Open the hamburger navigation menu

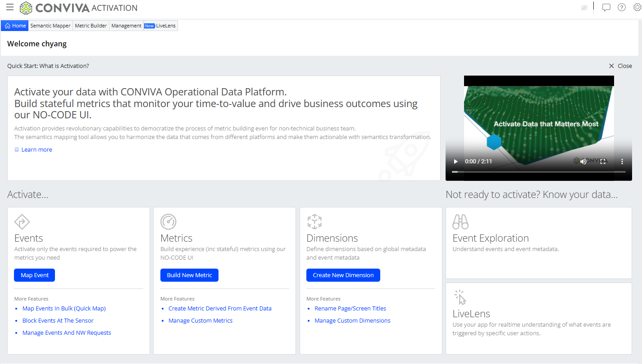[x=9, y=7]
